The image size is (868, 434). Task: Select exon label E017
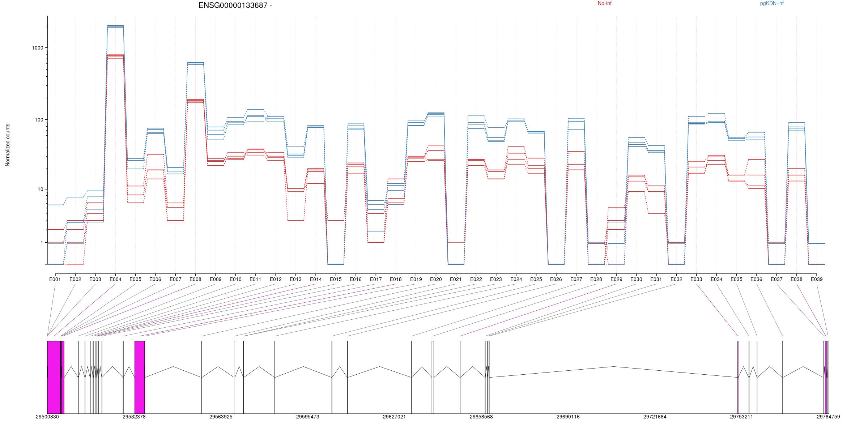tap(376, 279)
